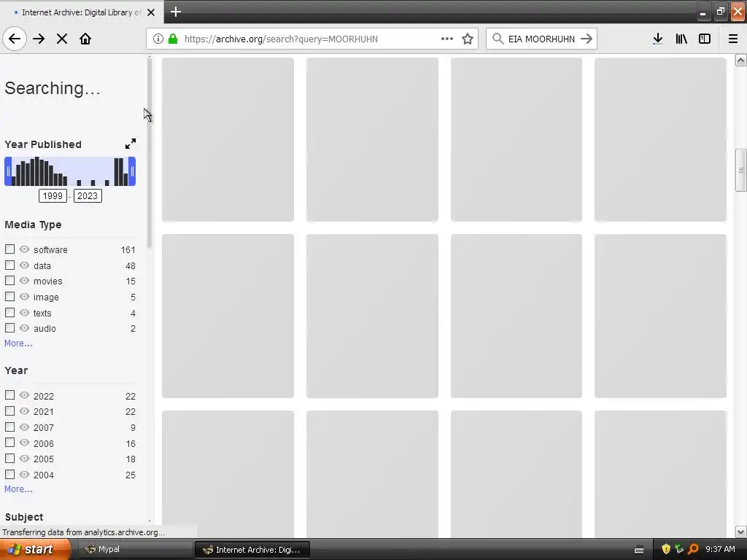This screenshot has width=747, height=560.
Task: Open the Windows start menu
Action: click(x=35, y=549)
